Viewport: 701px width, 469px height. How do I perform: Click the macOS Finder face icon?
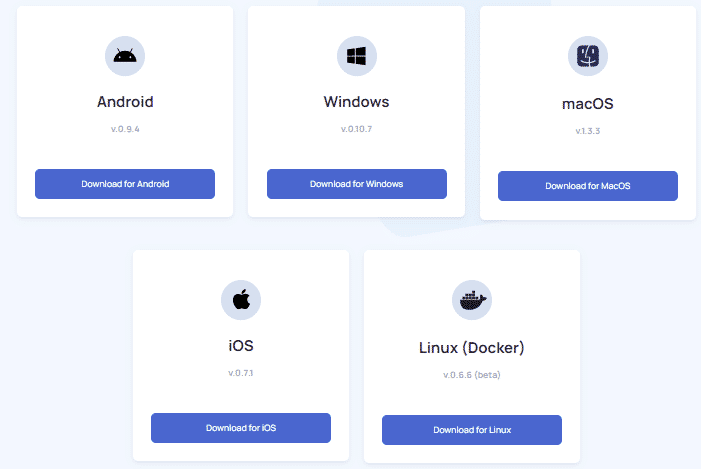point(587,56)
